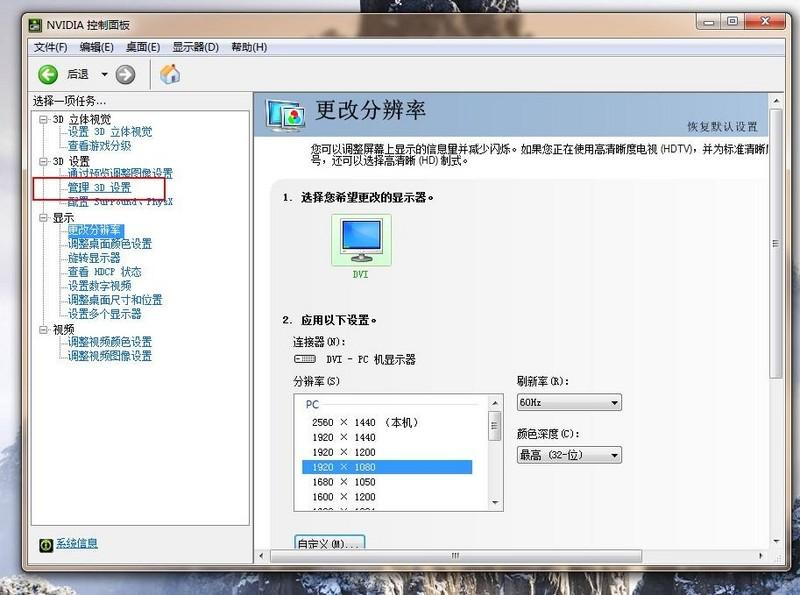
Task: Open the 系统信息 link
Action: point(77,543)
